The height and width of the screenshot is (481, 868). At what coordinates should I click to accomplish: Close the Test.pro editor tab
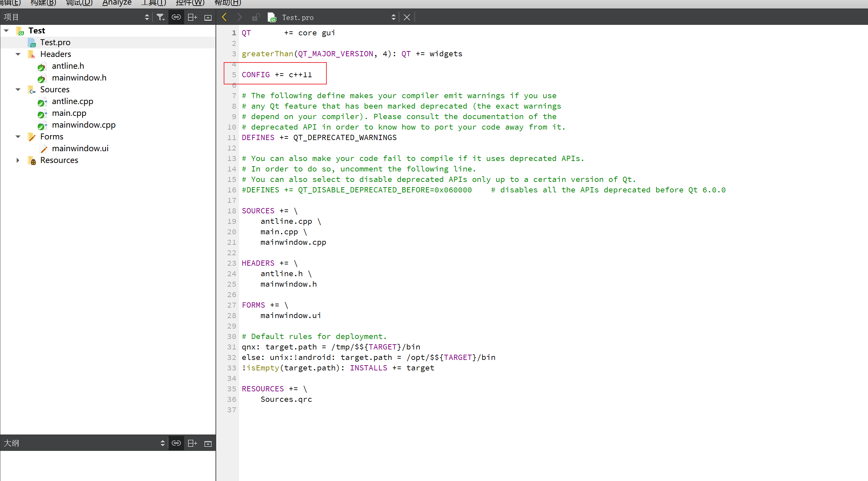[407, 17]
